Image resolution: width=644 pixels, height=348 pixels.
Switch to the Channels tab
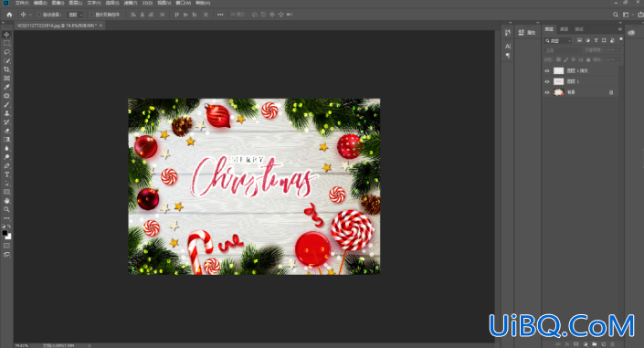564,29
